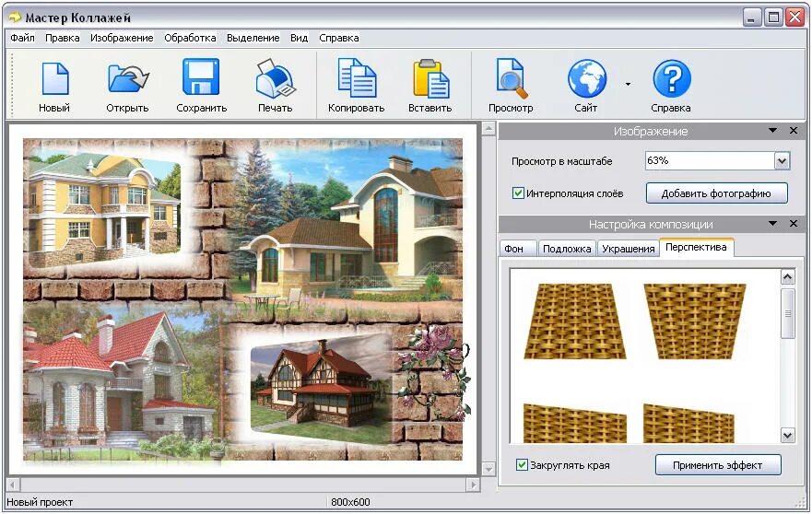Switch to the Украшения tab
812x514 pixels.
629,249
